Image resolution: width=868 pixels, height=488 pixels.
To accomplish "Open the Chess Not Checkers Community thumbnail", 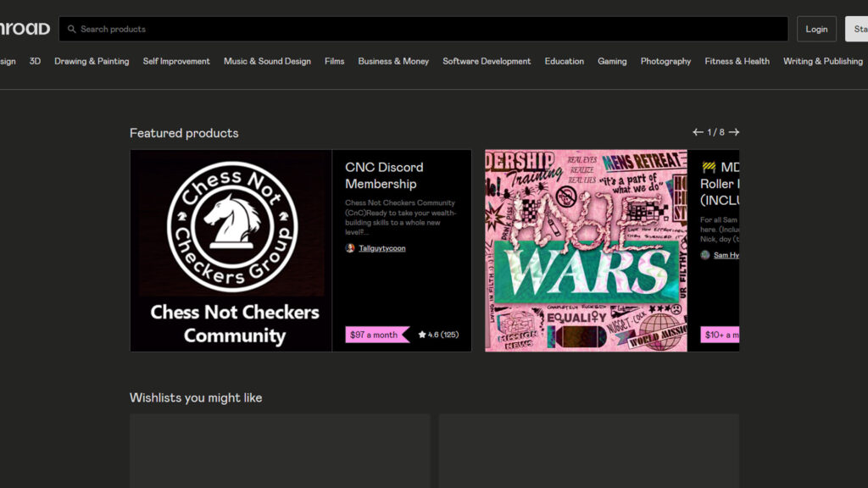I will click(x=231, y=251).
